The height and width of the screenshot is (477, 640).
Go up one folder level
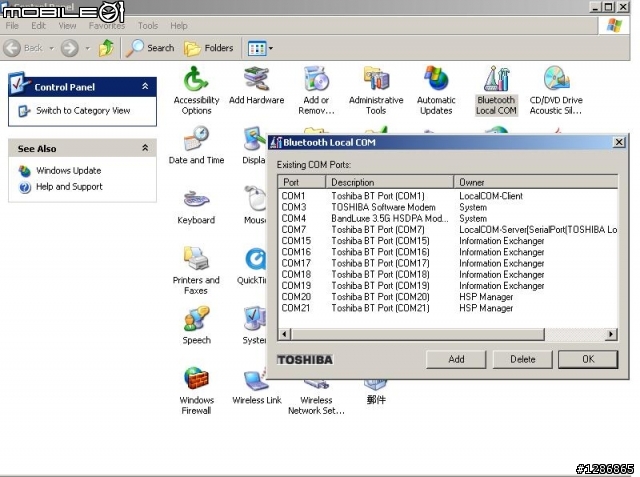pos(107,48)
